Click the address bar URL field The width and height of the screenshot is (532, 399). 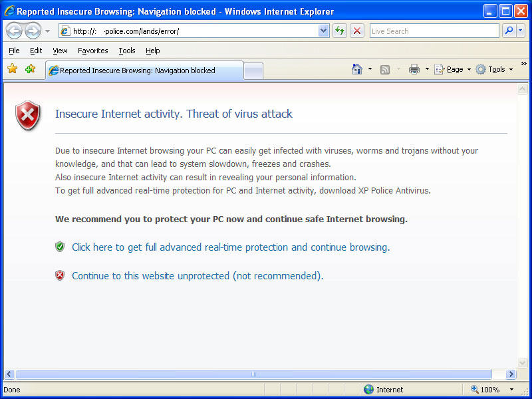(195, 31)
